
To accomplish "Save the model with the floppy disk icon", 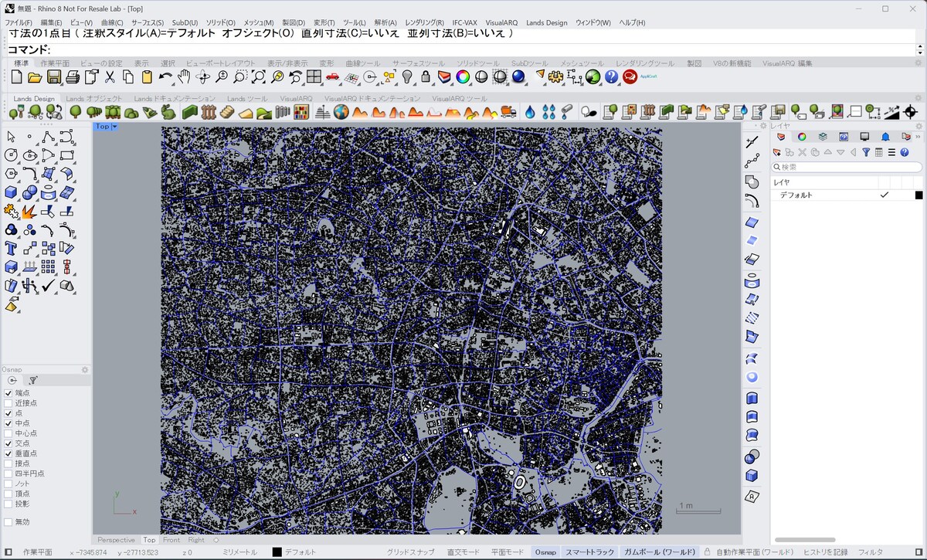I will tap(54, 76).
